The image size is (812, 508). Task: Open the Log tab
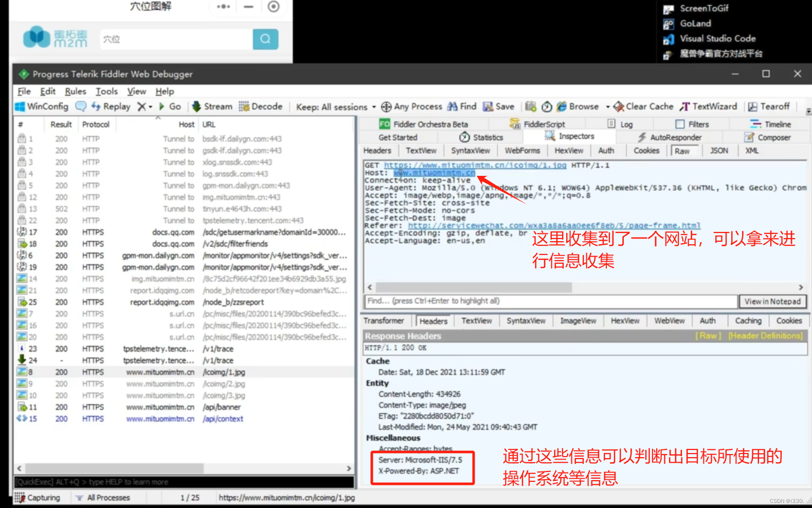pos(620,124)
